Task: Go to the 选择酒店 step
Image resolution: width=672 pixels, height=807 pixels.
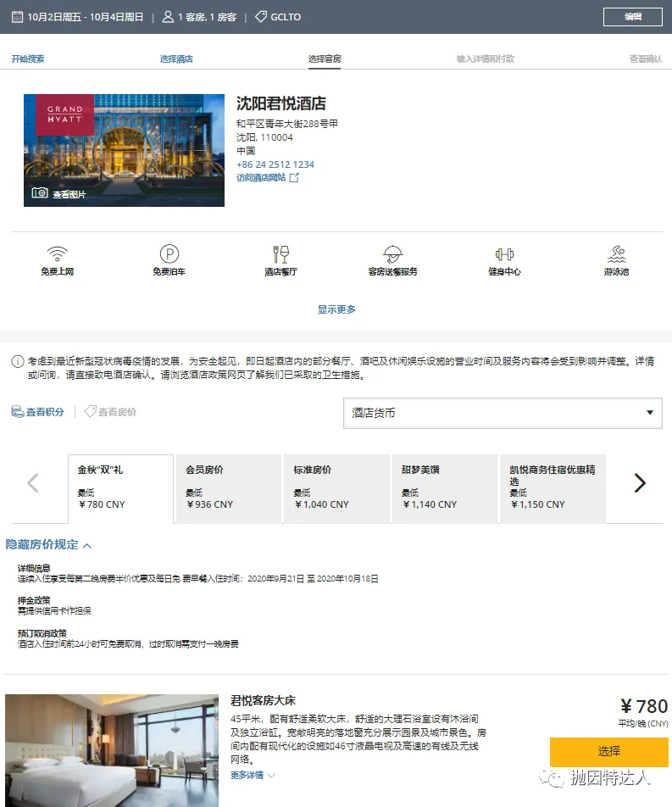Action: (176, 58)
